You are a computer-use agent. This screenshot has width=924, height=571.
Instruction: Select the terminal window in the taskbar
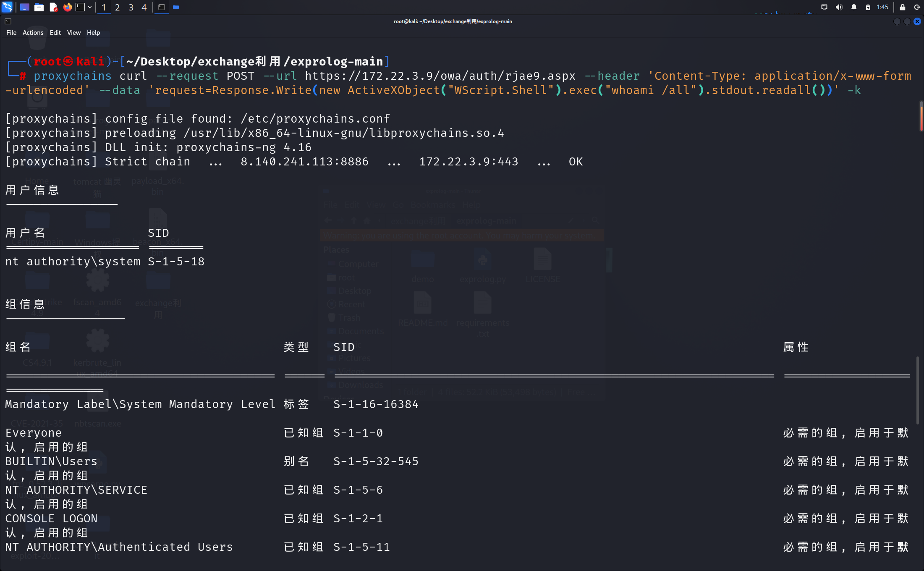(162, 7)
